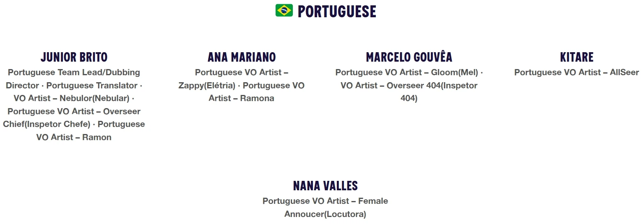This screenshot has height=224, width=644.
Task: Click the AllSeer role description
Action: 577,73
